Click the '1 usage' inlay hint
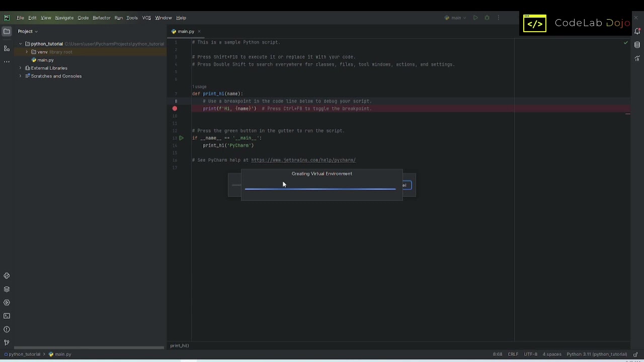This screenshot has height=362, width=644. 199,86
